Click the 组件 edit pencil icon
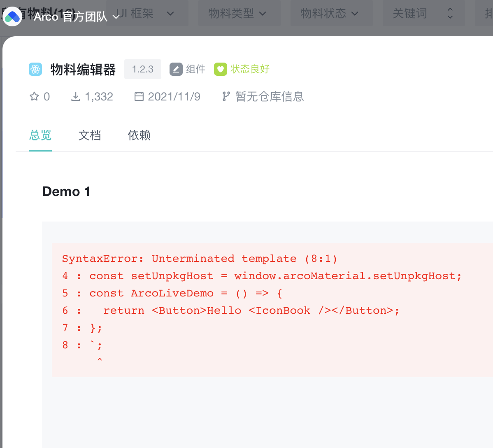This screenshot has width=493, height=448. point(176,69)
